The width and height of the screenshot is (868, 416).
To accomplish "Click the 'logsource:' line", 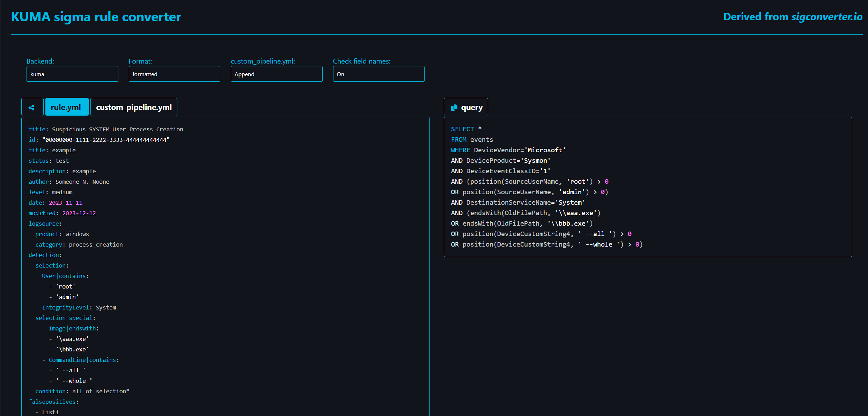I will click(45, 224).
